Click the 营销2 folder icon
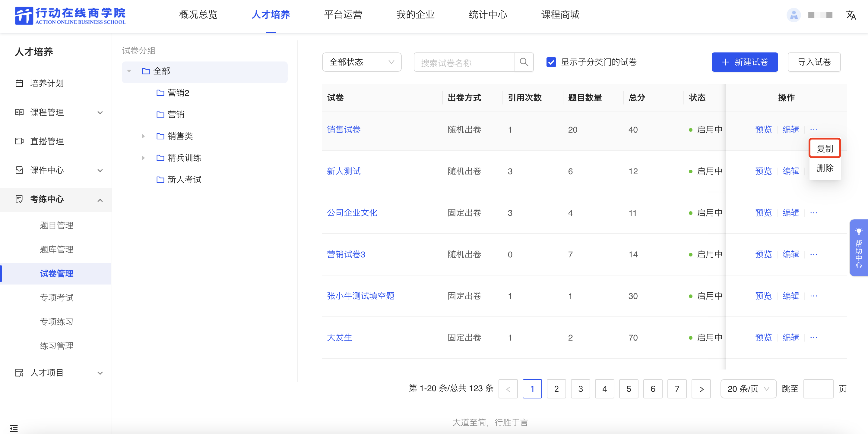 [x=160, y=93]
